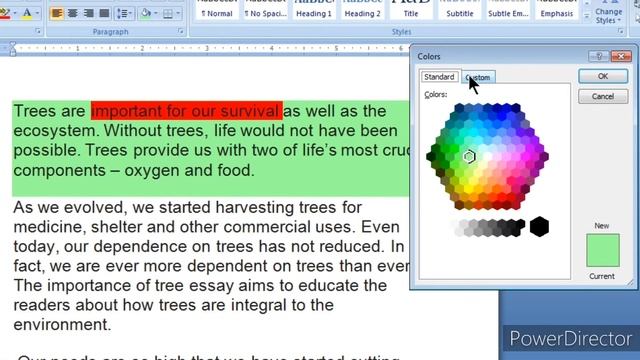Viewport: 640px width, 360px height.
Task: Select Align Text Left
Action: click(57, 13)
